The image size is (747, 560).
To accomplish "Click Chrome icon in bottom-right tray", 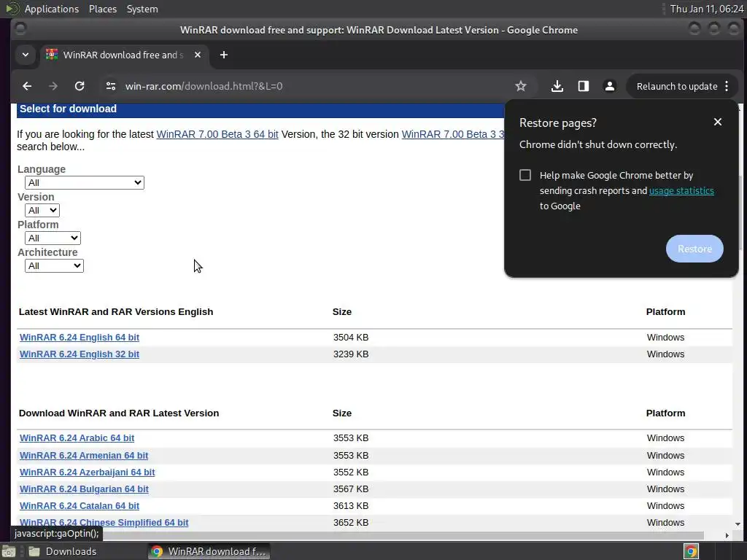I will (x=691, y=551).
